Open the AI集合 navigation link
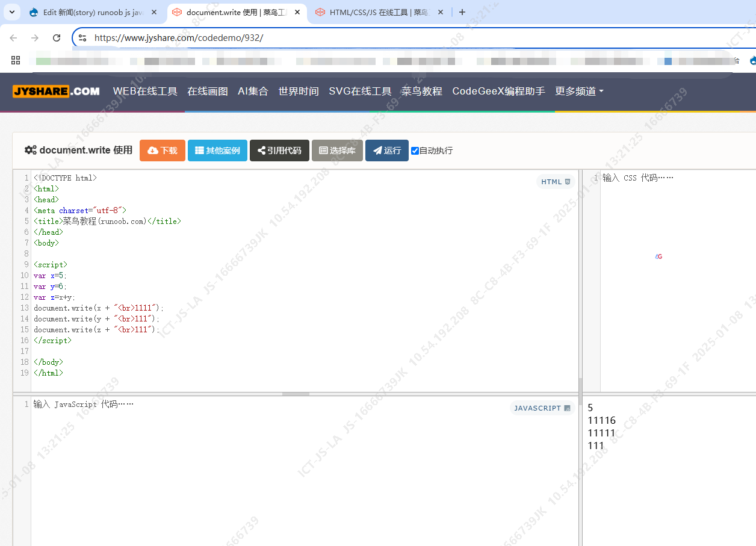Screen dimensions: 756x546 pyautogui.click(x=253, y=92)
